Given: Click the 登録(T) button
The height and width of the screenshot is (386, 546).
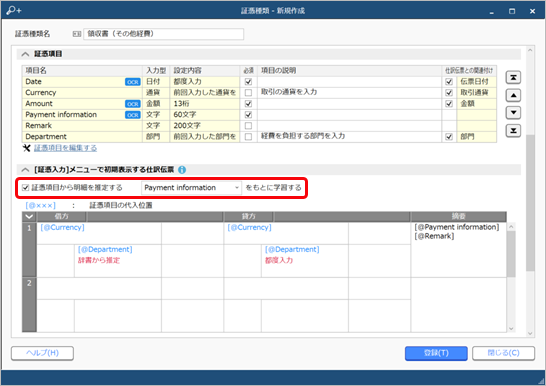Looking at the screenshot, I should [436, 353].
